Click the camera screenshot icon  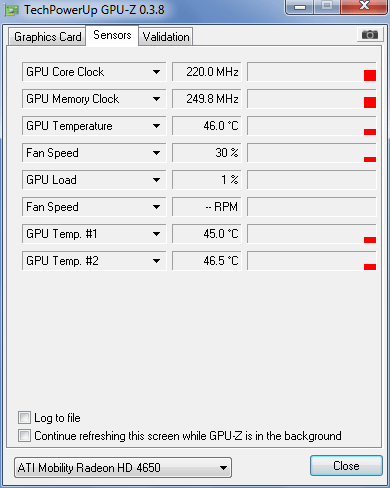click(x=370, y=34)
